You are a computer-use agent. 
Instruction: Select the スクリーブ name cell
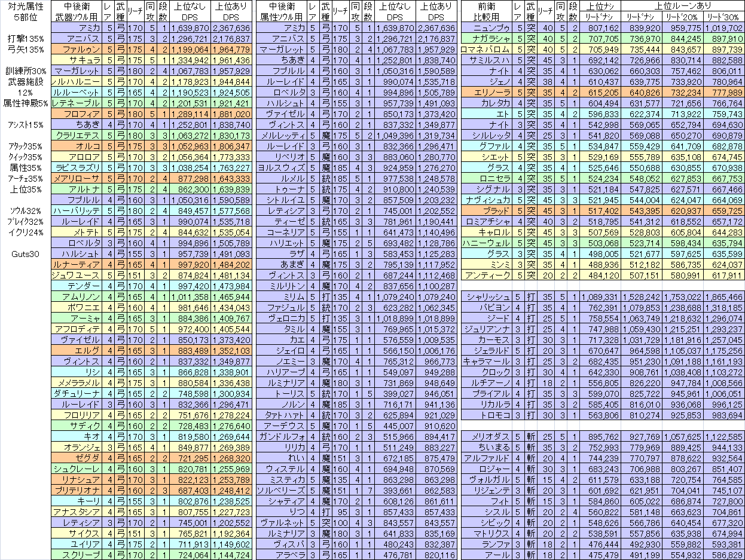point(77,555)
